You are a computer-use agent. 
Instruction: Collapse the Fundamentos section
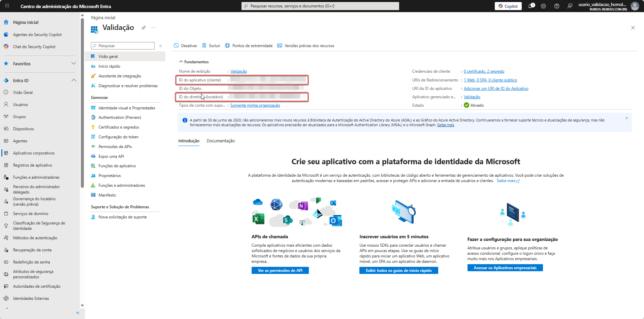click(x=194, y=62)
